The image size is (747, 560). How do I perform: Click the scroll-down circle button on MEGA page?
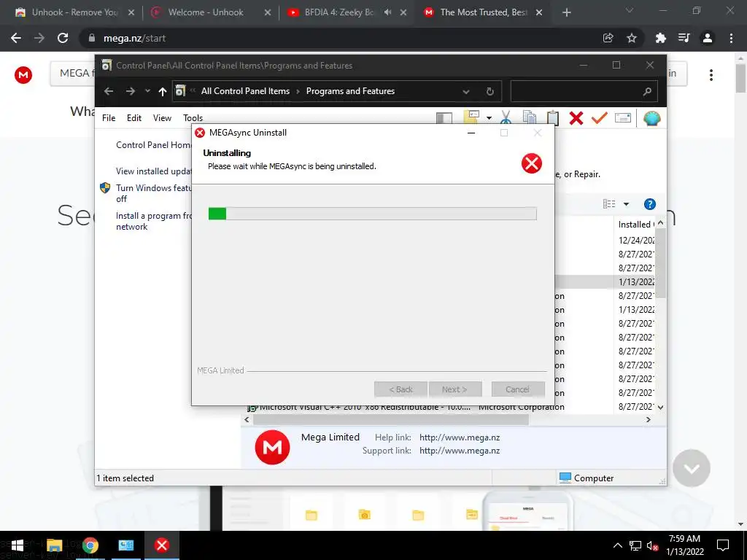[692, 469]
